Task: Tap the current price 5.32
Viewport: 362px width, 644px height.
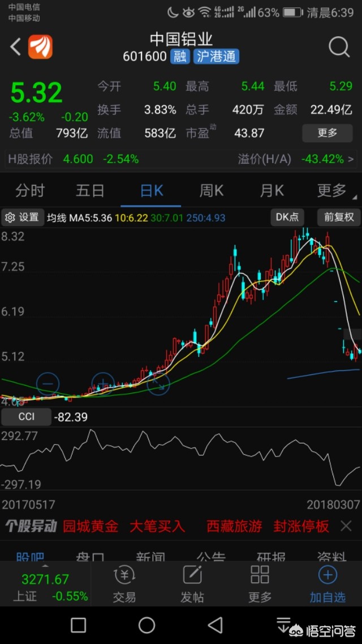Action: (x=36, y=92)
